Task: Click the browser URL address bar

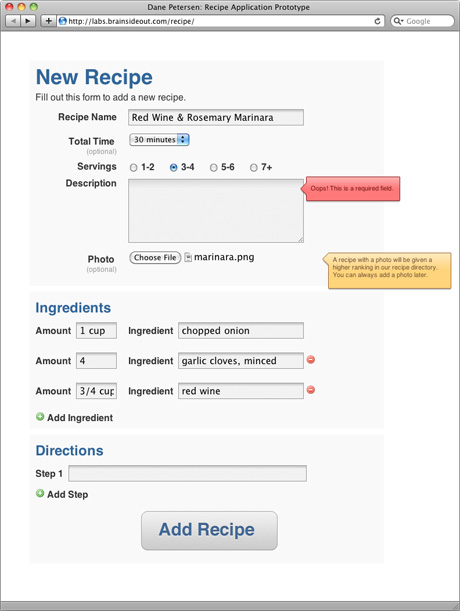Action: (x=221, y=21)
